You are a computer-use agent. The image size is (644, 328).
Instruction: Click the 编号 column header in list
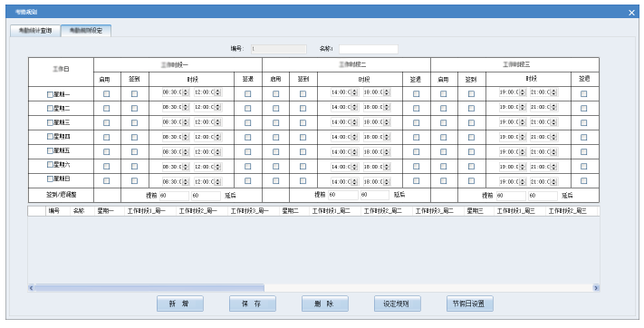pos(57,211)
